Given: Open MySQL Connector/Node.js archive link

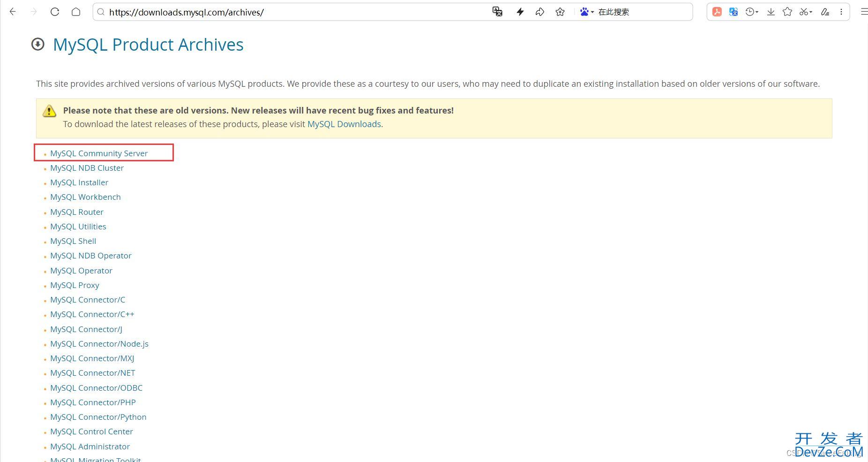Looking at the screenshot, I should tap(99, 344).
